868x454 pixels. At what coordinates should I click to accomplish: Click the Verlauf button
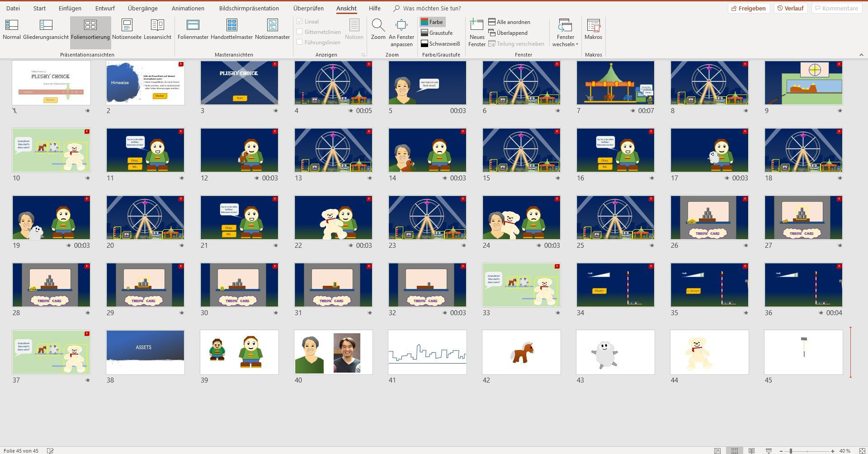coord(790,8)
